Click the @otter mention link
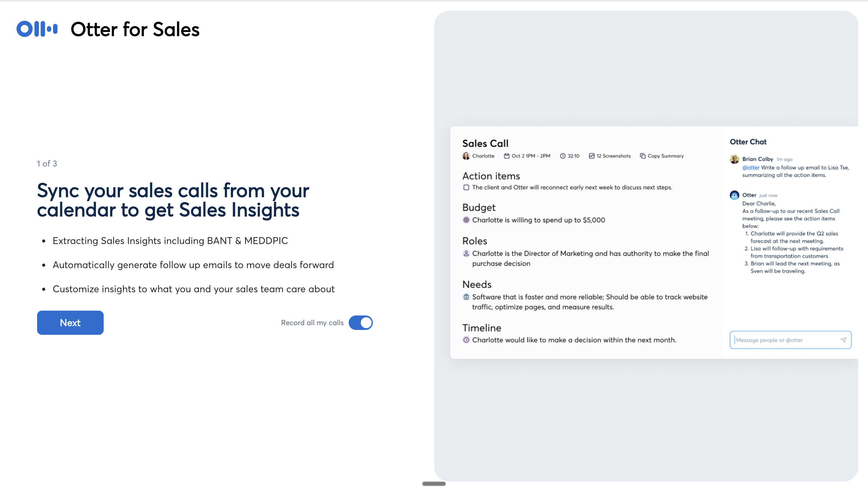The image size is (868, 491). (x=750, y=168)
